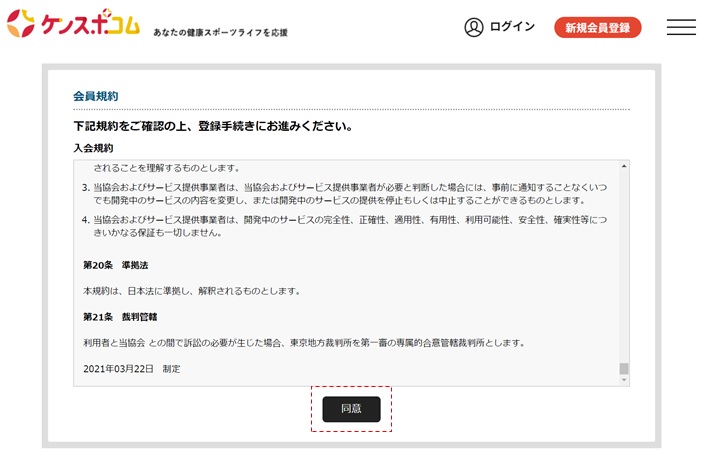Viewport: 704px width, 456px height.
Task: Click the user profile login icon
Action: (474, 27)
